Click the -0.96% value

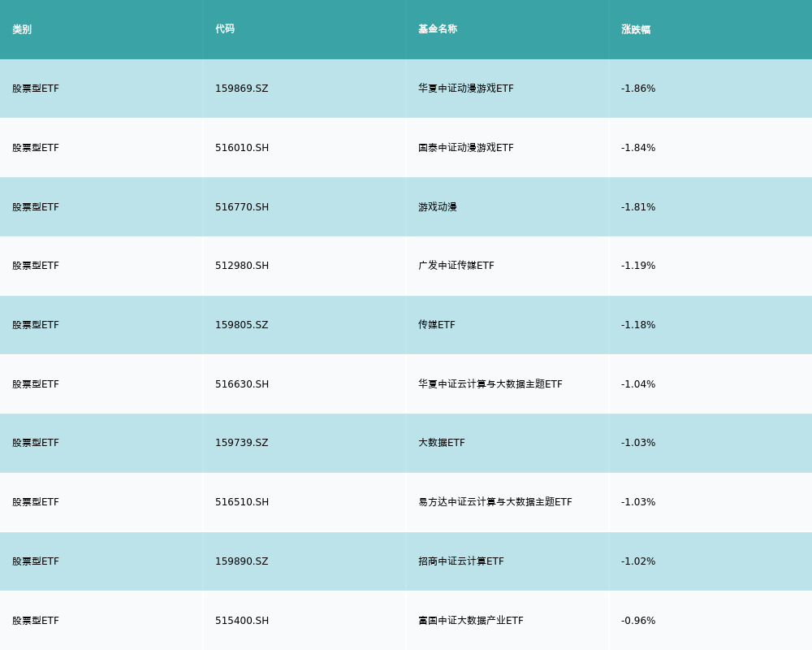(x=638, y=621)
